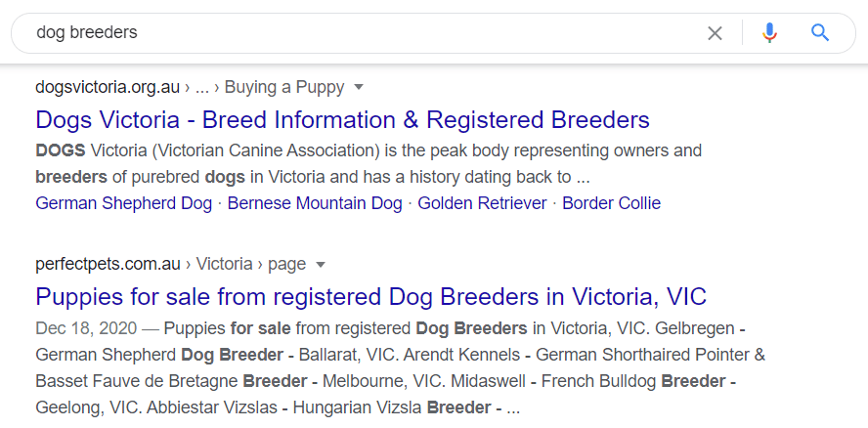Click the 'Victoria › page' breadcrumb
Image resolution: width=868 pixels, height=428 pixels.
[251, 264]
